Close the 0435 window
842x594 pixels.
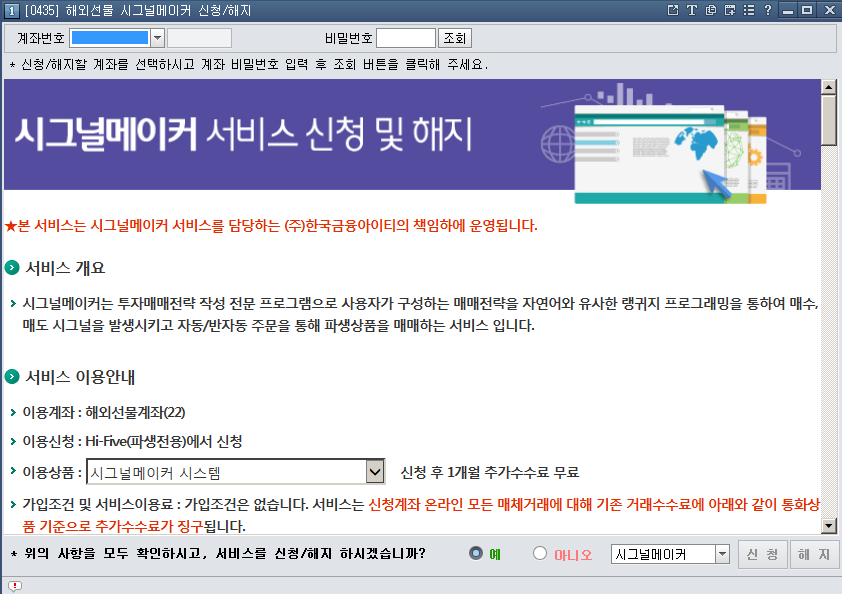829,10
